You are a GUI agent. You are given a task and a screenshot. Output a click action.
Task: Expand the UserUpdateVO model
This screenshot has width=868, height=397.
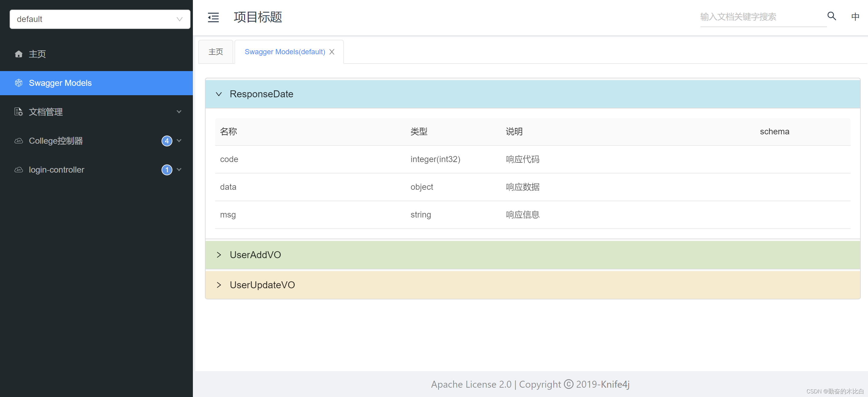[x=219, y=285]
